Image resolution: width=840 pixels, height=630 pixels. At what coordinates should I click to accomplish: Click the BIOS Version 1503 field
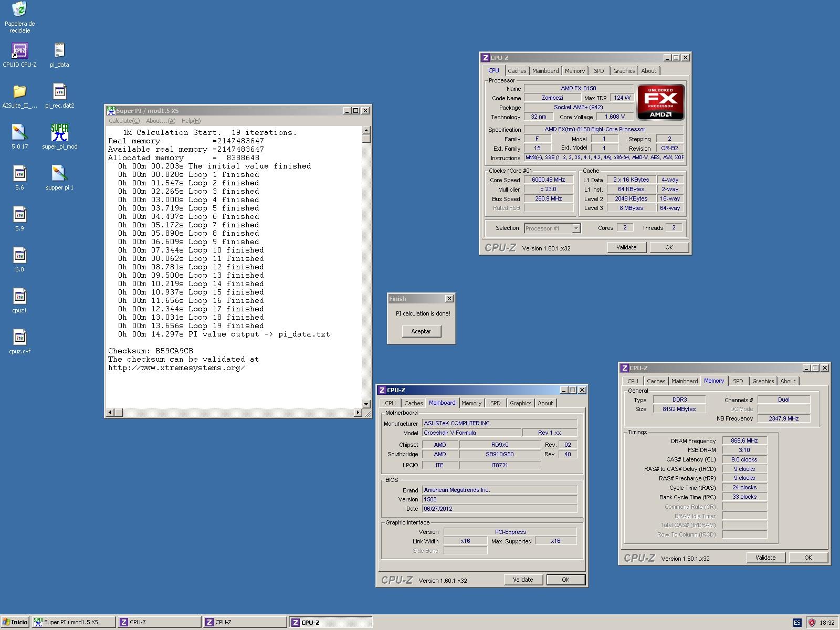499,499
